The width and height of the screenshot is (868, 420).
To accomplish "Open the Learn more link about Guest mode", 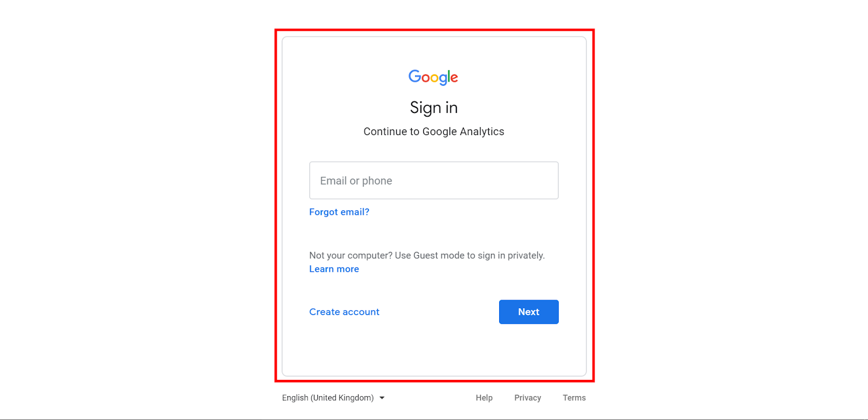I will [334, 269].
